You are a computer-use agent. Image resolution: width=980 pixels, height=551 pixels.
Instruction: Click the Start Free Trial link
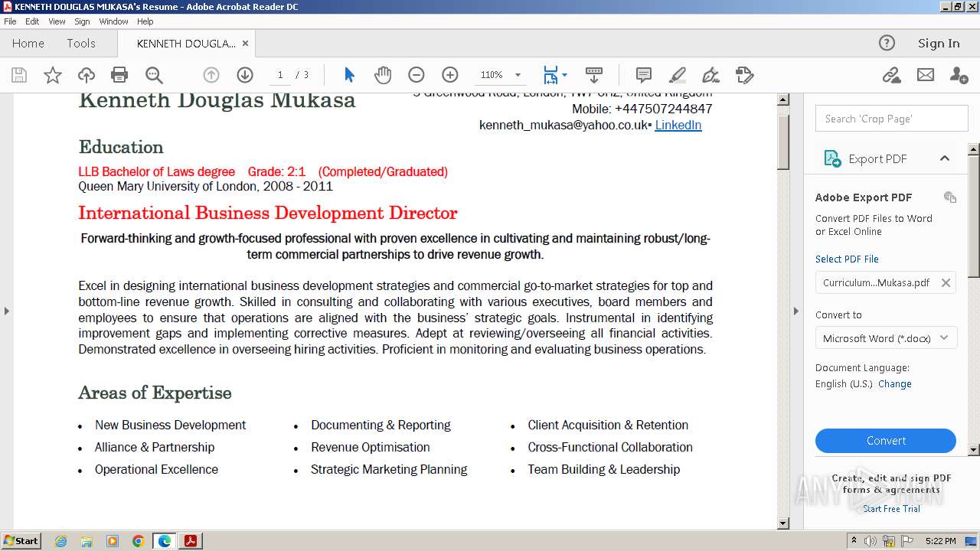tap(891, 509)
